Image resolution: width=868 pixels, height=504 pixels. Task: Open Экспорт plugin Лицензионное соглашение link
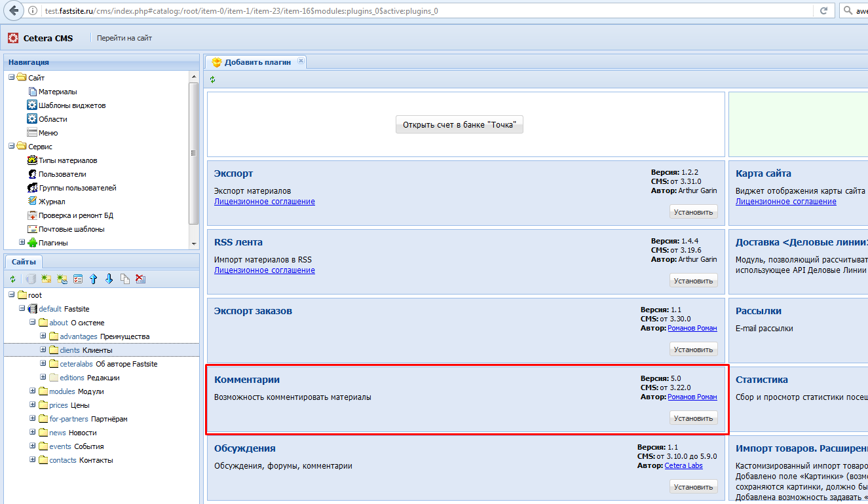[265, 202]
